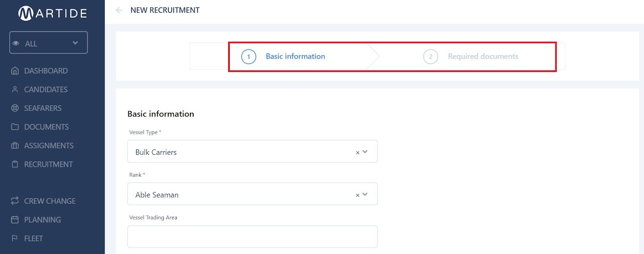
Task: Clear the Able Seaman rank selection
Action: tap(357, 195)
